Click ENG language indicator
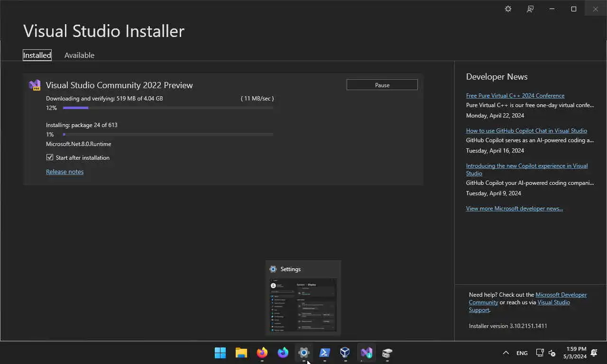This screenshot has width=607, height=364. click(522, 353)
